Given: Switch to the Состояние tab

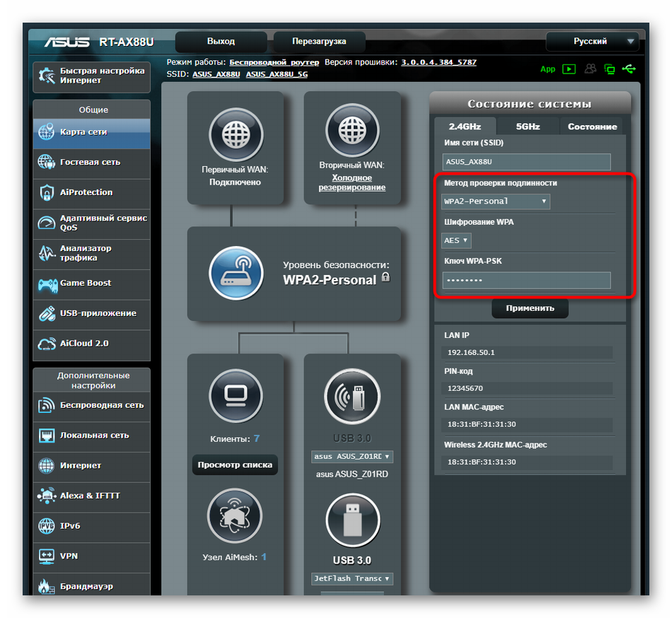Looking at the screenshot, I should 592,127.
